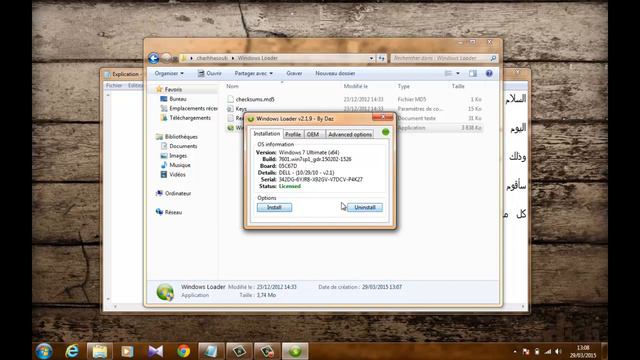Open the address bar history dropdown
The image size is (640, 360).
(x=371, y=58)
